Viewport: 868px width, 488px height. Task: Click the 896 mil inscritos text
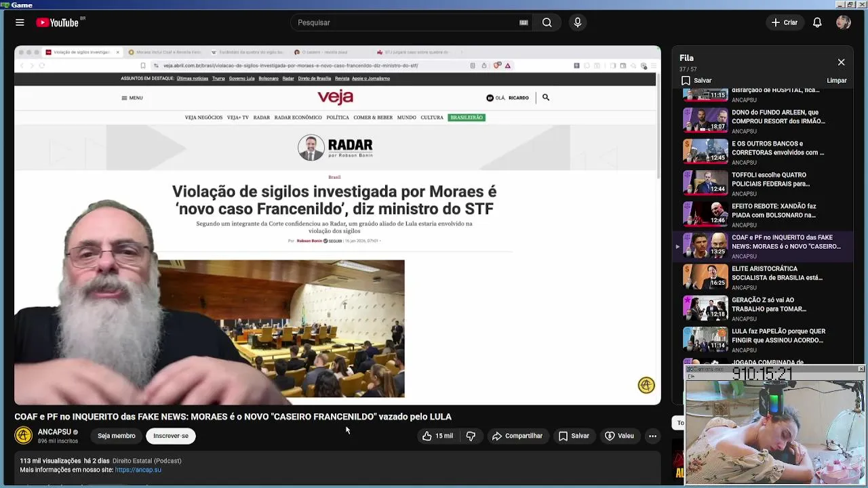point(58,441)
